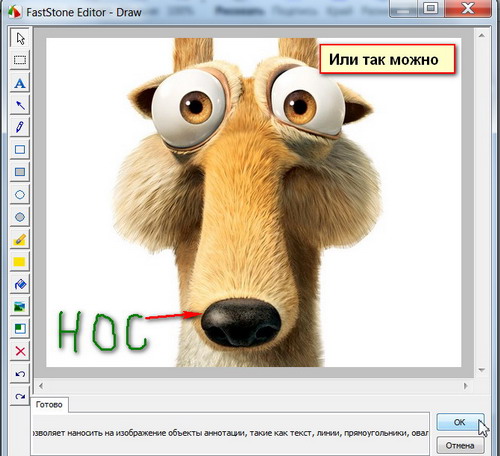Select the 'Или так можно' text box annotation
This screenshot has width=500, height=456.
pyautogui.click(x=387, y=59)
